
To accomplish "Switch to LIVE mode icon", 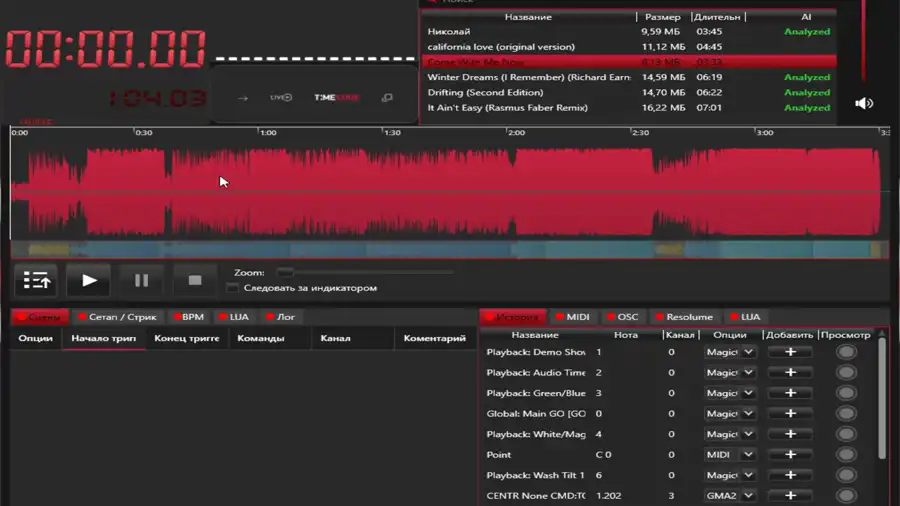I will tap(281, 98).
